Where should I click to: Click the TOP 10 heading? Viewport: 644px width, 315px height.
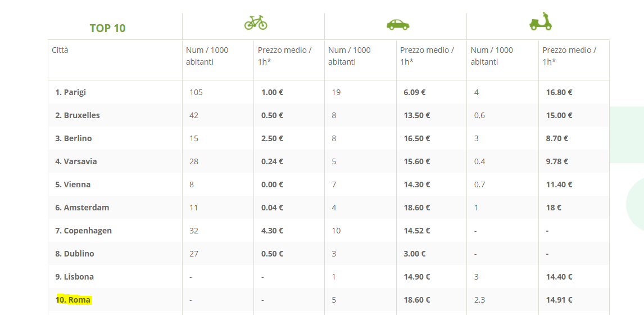point(107,28)
